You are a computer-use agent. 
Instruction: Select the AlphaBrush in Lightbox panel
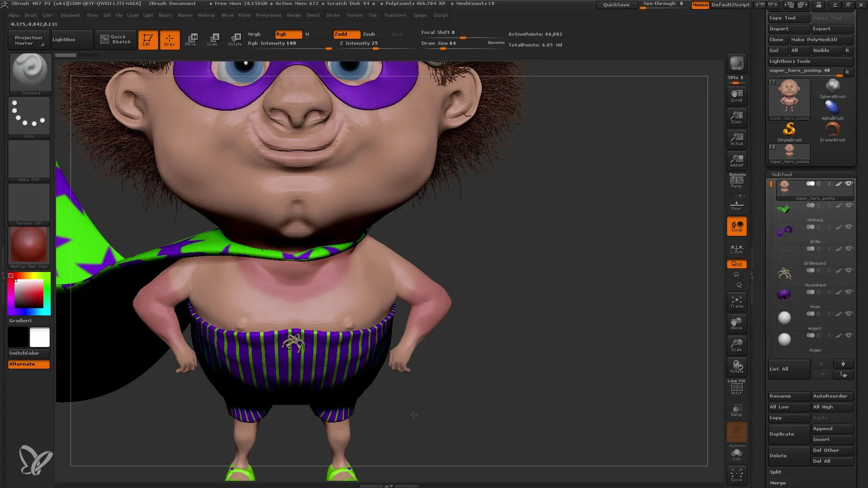pyautogui.click(x=832, y=107)
